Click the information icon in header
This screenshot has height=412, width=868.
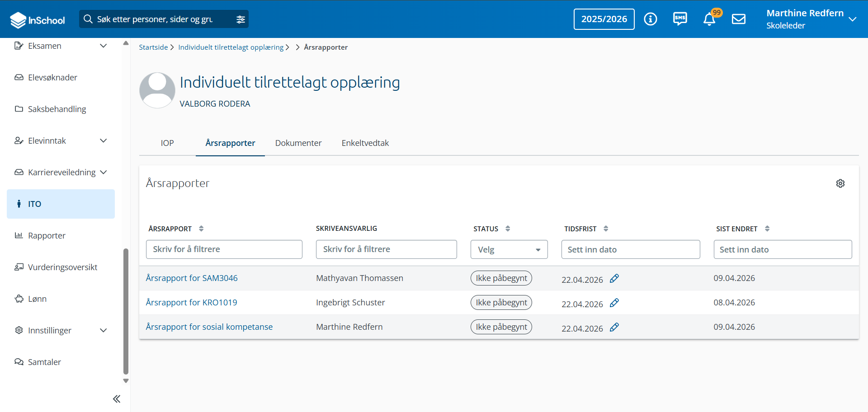coord(650,19)
